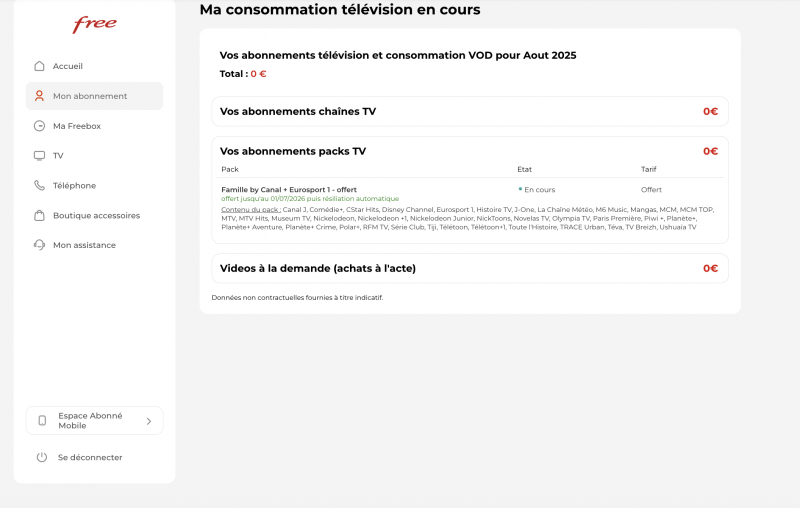Click the TV screen icon
800x508 pixels.
39,156
